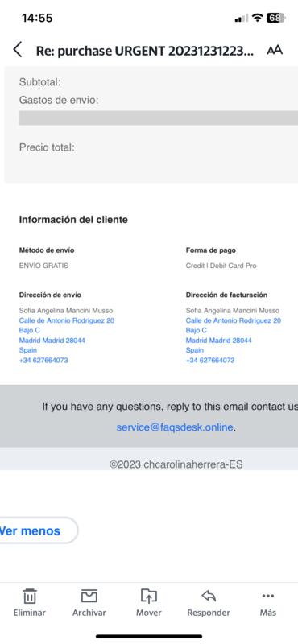The image size is (298, 644).
Task: Tap the Mover folder icon
Action: (x=149, y=596)
